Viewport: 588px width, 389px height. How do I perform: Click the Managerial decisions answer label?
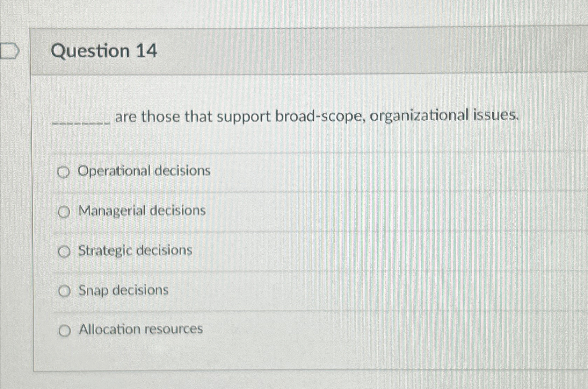pos(141,211)
